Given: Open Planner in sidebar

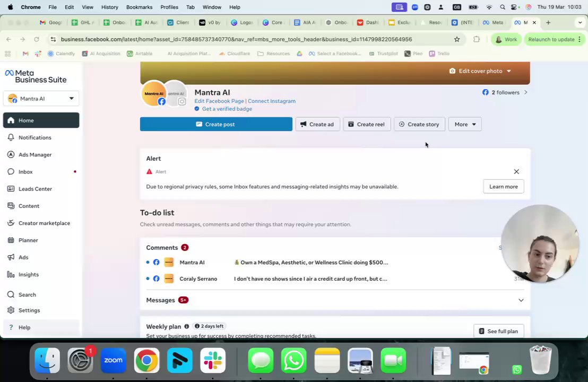Looking at the screenshot, I should tap(41, 240).
